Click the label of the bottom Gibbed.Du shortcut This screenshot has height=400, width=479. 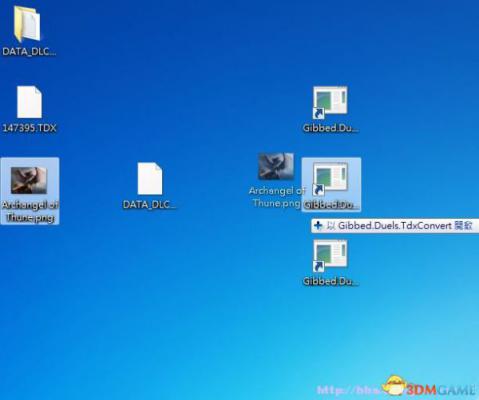point(330,281)
